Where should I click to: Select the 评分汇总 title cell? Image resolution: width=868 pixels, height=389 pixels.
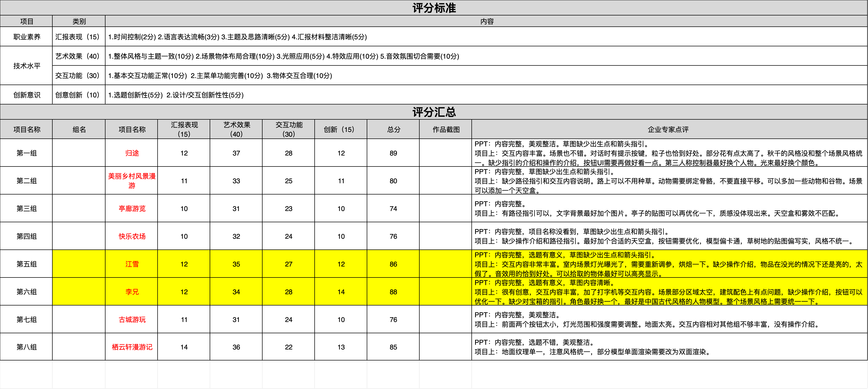pyautogui.click(x=434, y=112)
